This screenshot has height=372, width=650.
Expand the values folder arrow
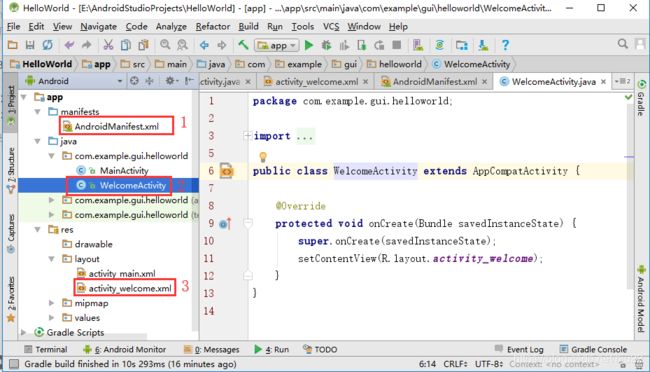coord(52,318)
